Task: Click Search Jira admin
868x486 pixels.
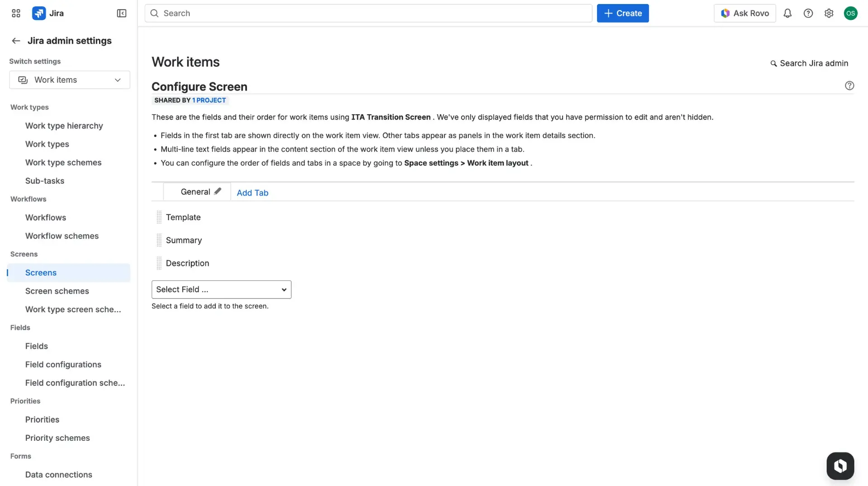Action: [x=809, y=63]
